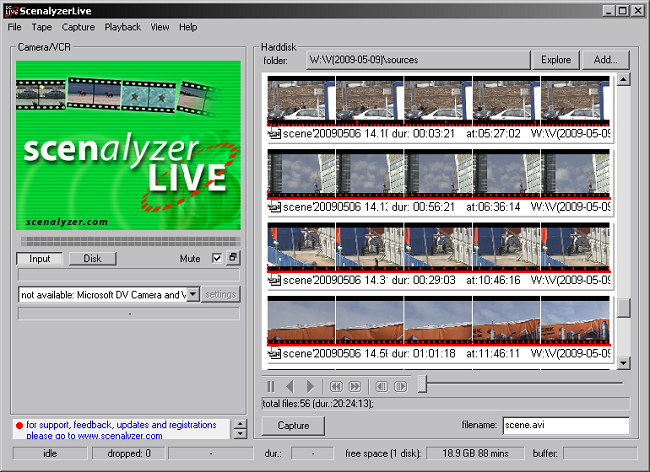
Task: Click scene list scroll down arrow
Action: (x=623, y=363)
